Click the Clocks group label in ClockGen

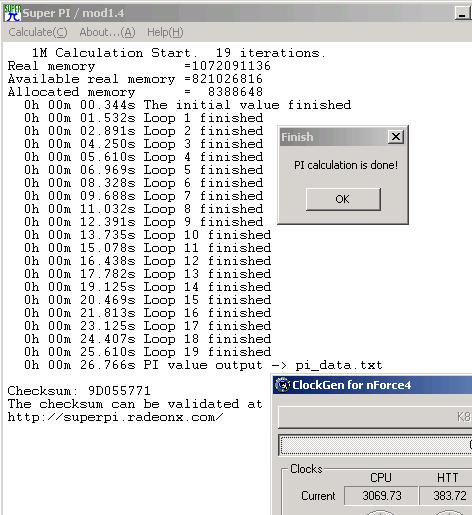click(x=306, y=469)
